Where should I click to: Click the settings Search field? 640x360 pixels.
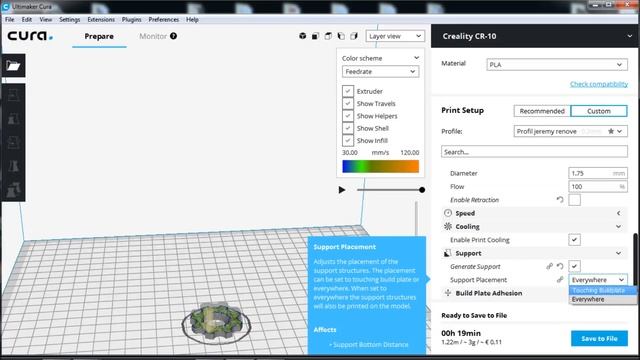pyautogui.click(x=534, y=151)
